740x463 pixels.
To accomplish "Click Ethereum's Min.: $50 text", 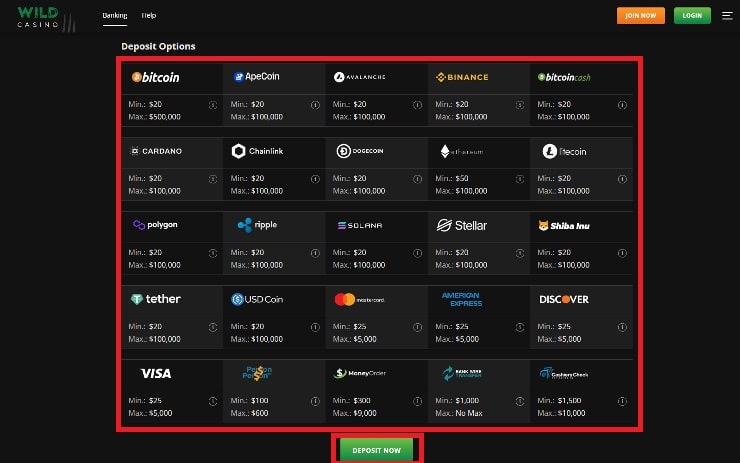I will (452, 178).
